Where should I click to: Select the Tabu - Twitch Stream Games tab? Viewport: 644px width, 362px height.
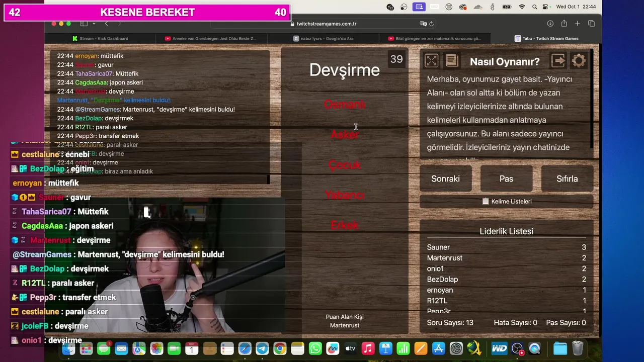[546, 38]
